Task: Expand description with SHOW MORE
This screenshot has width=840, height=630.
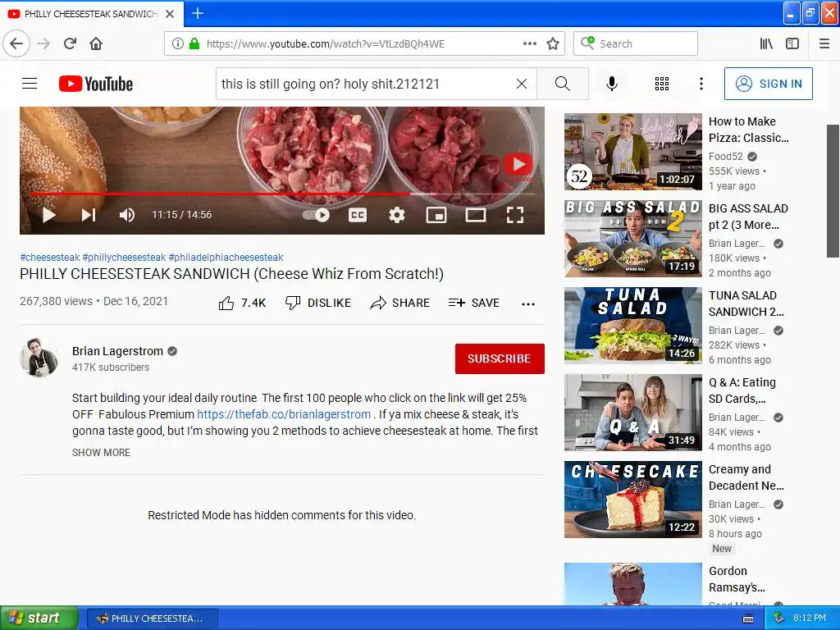Action: pos(101,453)
